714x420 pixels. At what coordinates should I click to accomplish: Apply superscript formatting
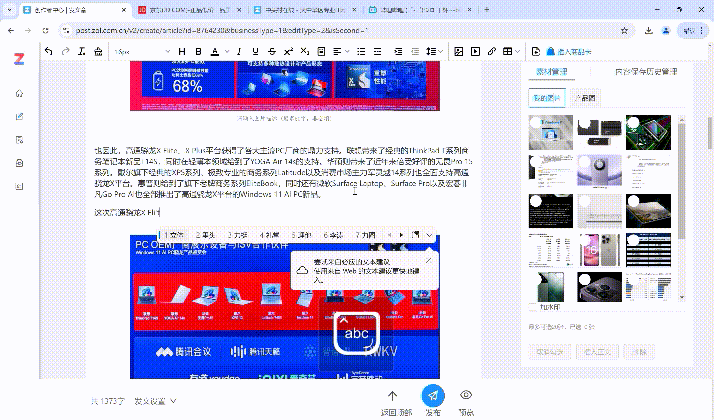click(288, 51)
